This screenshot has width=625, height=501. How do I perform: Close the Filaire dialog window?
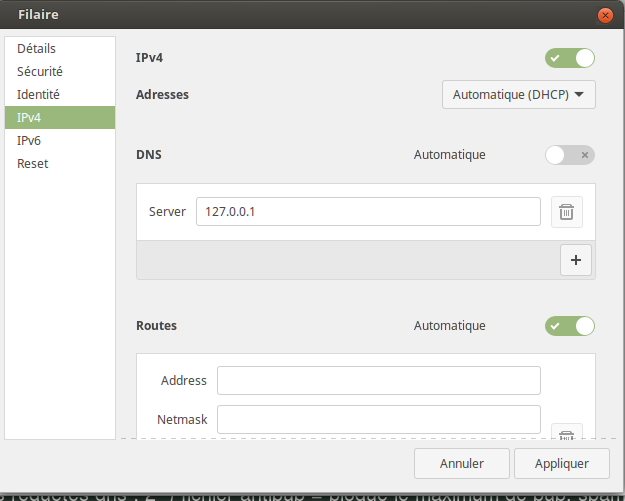tap(604, 15)
